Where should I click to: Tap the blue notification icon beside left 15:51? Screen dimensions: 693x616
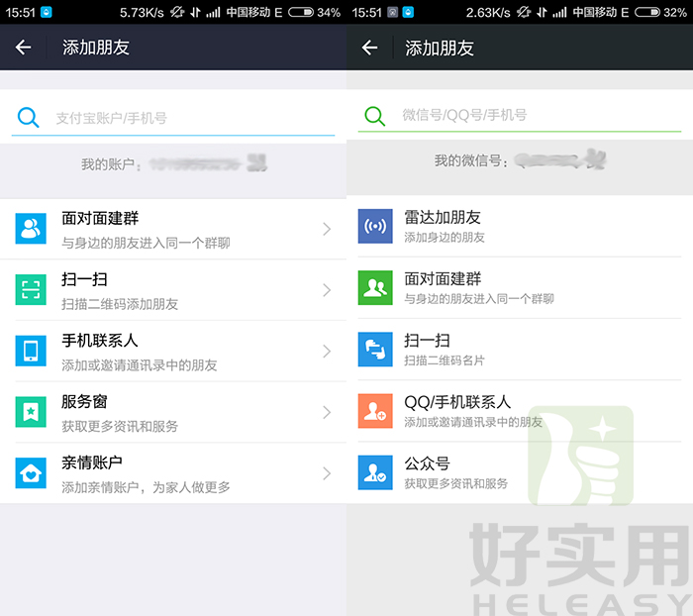click(x=46, y=12)
